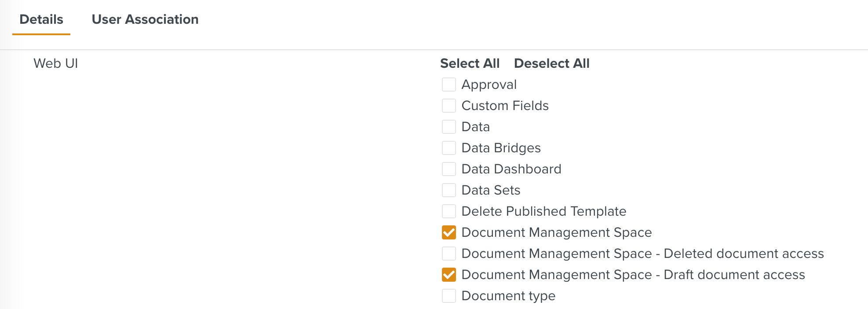Click the Document type label text
Viewport: 868px width, 309px height.
pos(508,295)
